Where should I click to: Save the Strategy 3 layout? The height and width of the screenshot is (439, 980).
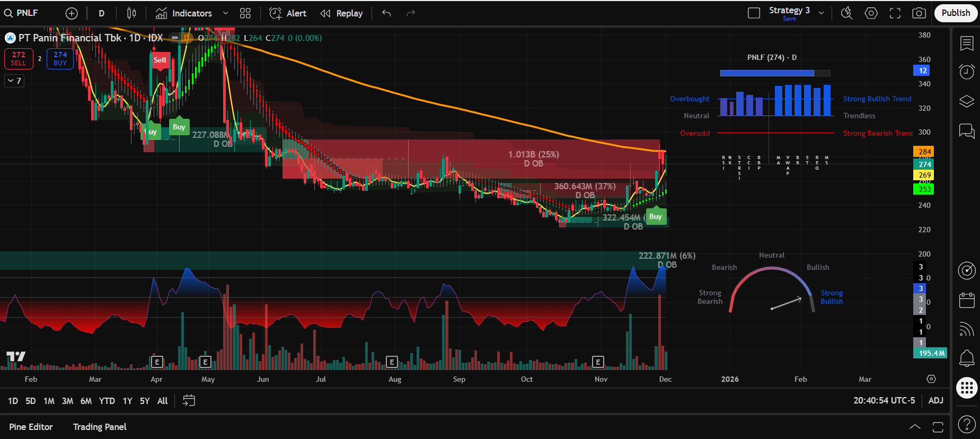(x=789, y=19)
